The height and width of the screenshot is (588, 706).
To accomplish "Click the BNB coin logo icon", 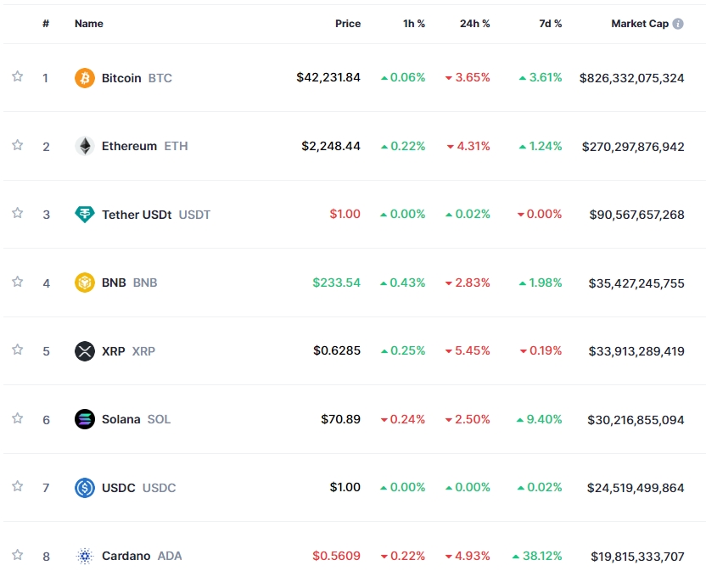I will pos(85,283).
